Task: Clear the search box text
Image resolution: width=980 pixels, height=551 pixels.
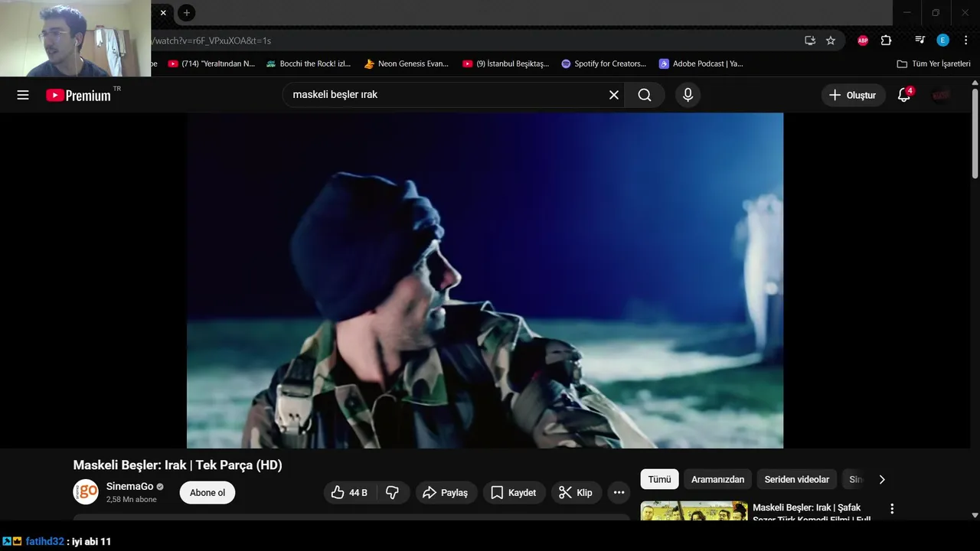Action: [x=613, y=95]
